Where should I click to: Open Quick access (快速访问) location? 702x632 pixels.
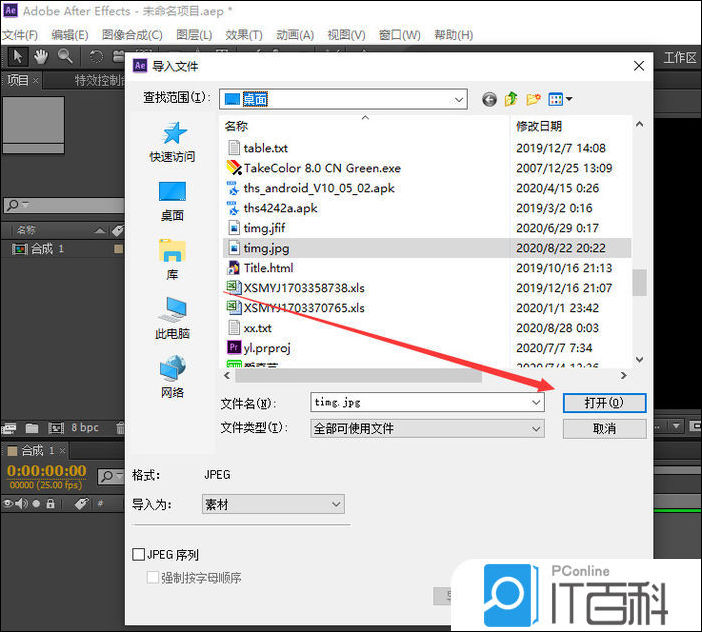click(172, 142)
